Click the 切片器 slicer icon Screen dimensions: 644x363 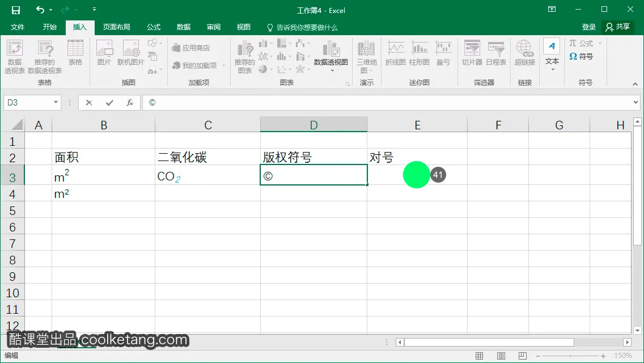click(x=472, y=53)
